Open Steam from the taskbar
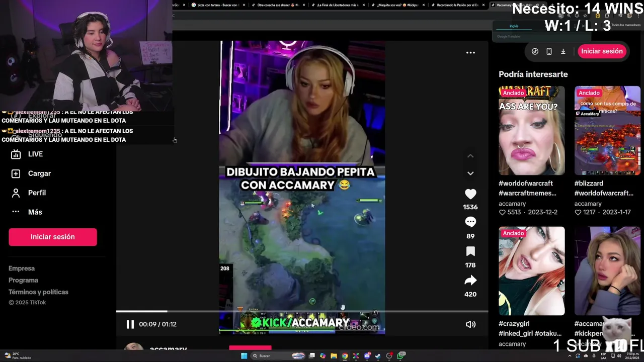The image size is (644, 362). click(378, 356)
